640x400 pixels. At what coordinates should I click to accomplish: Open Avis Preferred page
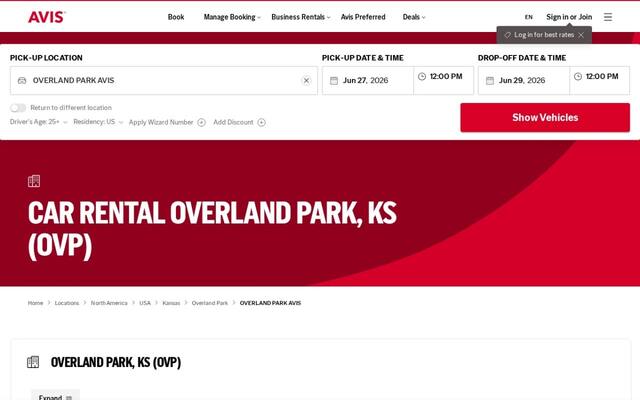pos(363,17)
